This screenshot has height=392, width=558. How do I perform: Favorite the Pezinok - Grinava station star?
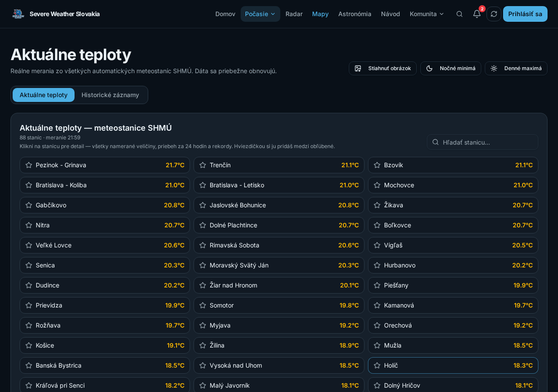click(x=29, y=165)
